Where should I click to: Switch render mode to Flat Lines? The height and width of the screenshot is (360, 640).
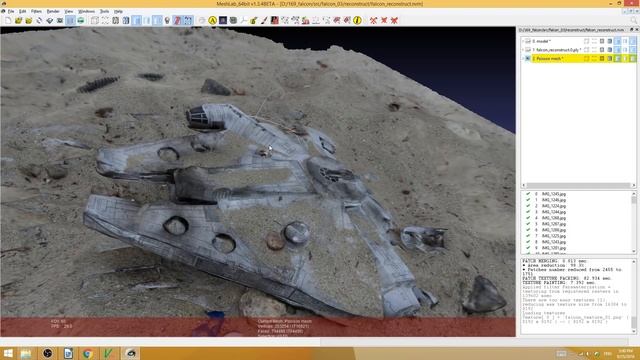[136, 20]
